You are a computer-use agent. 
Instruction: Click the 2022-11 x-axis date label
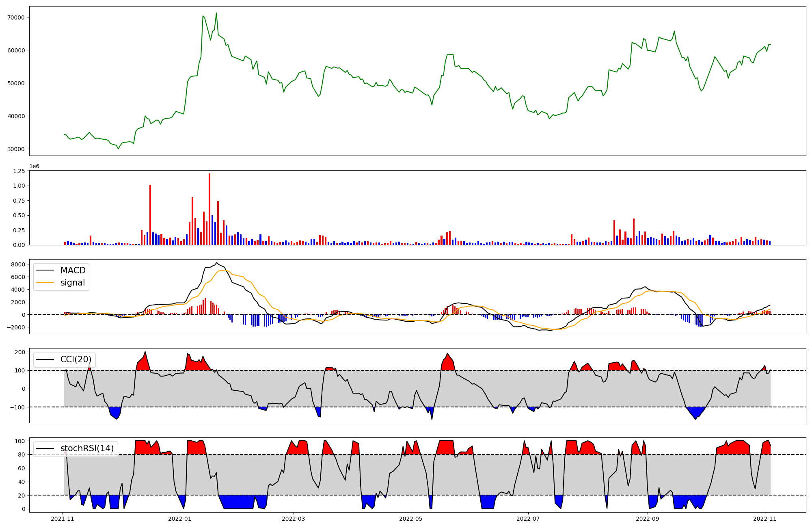[x=765, y=519]
